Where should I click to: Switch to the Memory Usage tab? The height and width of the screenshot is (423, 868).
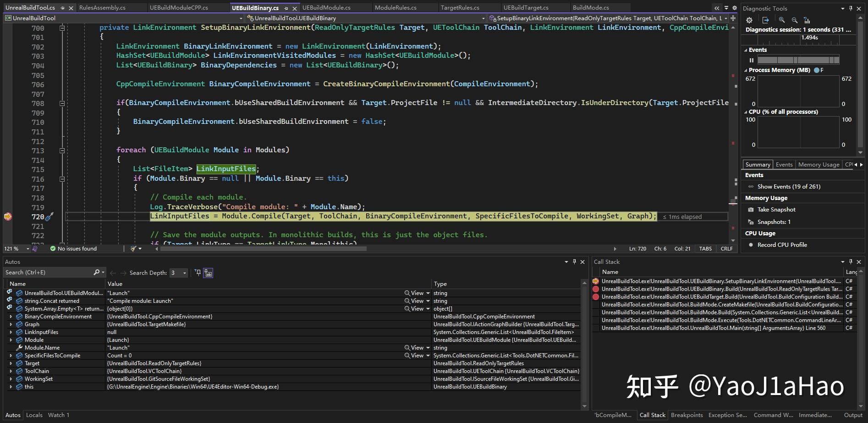tap(819, 164)
